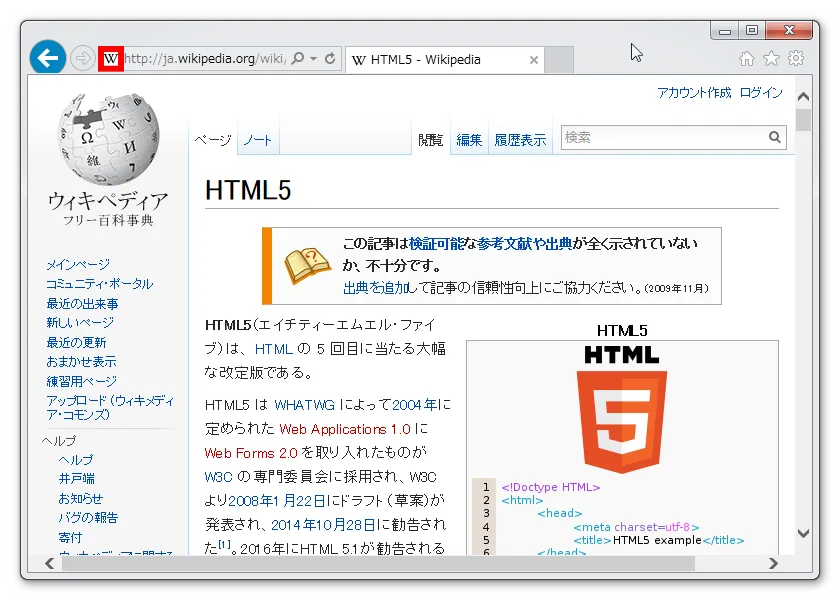
Task: Click into the 検索 search field
Action: click(664, 138)
